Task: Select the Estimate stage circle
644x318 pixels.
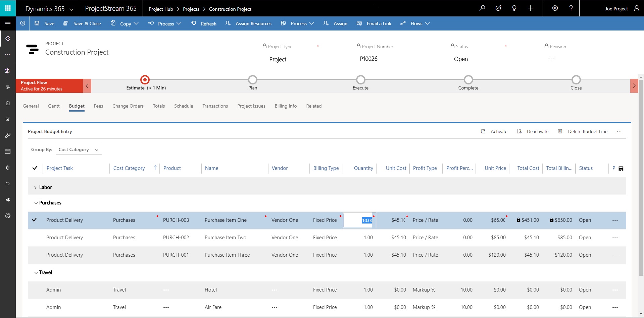Action: pyautogui.click(x=145, y=80)
